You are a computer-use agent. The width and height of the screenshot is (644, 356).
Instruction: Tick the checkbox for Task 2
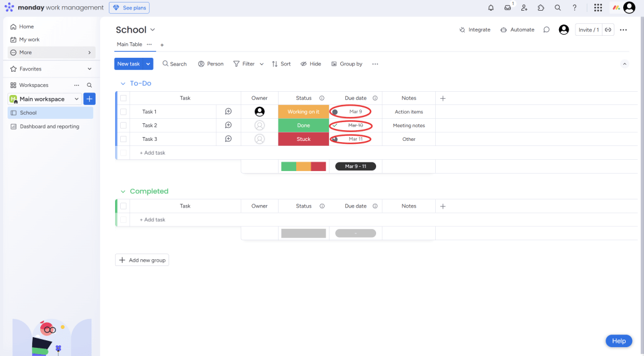[x=123, y=125]
